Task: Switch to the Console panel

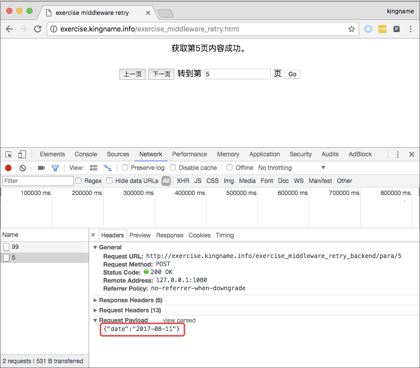Action: 86,154
